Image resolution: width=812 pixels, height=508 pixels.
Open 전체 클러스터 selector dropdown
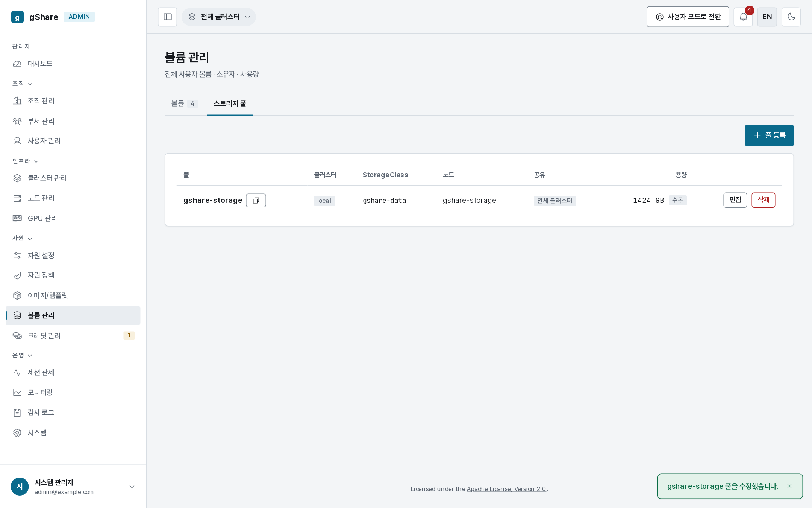(x=219, y=17)
